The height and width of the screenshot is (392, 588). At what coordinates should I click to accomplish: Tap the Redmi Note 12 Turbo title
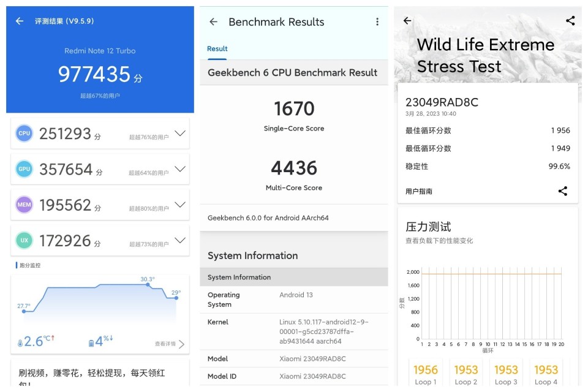pos(100,51)
